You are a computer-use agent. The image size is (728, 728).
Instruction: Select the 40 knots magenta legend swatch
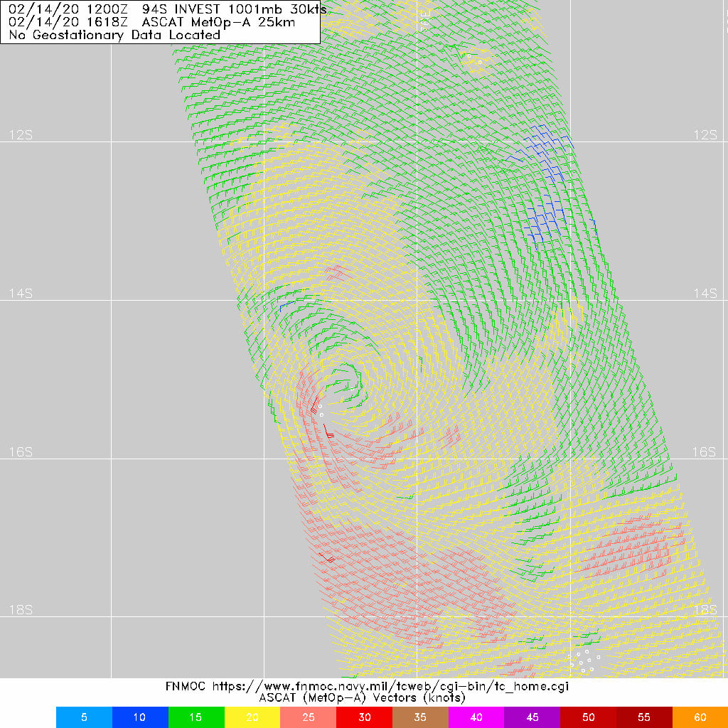pos(476,717)
